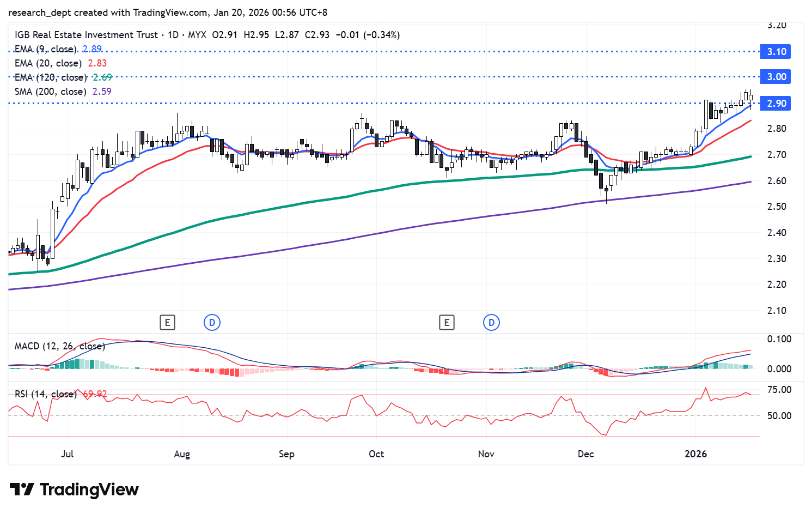This screenshot has height=514, width=812.
Task: Select the blue 2.90 price level label
Action: (777, 104)
